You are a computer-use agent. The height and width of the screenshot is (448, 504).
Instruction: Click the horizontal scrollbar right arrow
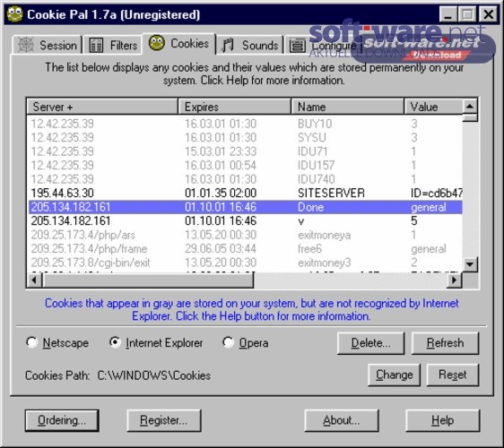click(455, 280)
